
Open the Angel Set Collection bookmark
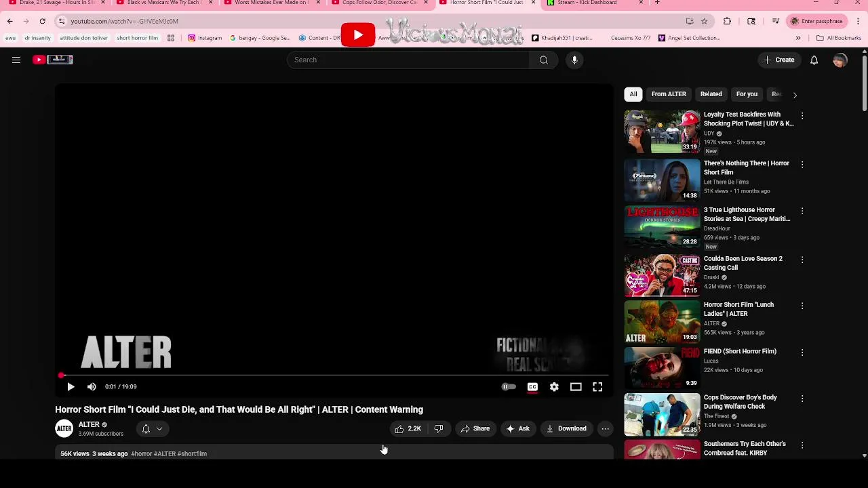(x=689, y=38)
